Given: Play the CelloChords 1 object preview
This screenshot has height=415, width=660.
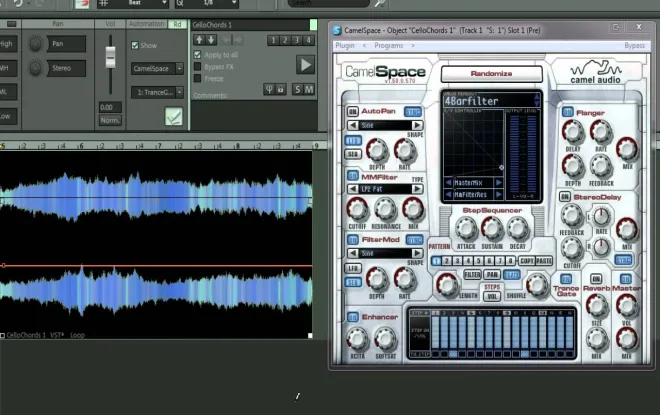Looking at the screenshot, I should pos(305,65).
